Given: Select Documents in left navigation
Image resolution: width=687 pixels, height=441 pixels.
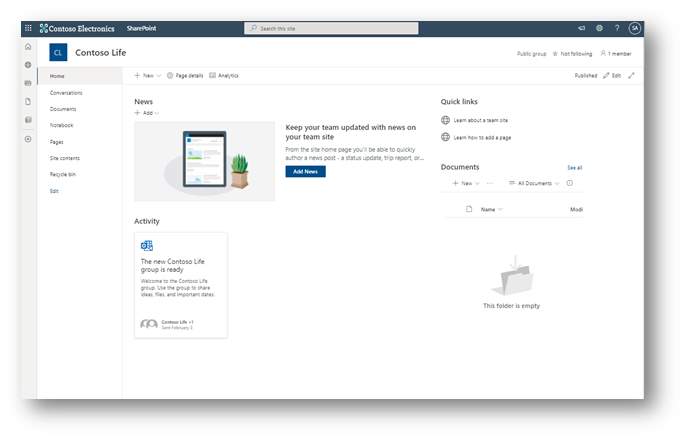Looking at the screenshot, I should 63,109.
